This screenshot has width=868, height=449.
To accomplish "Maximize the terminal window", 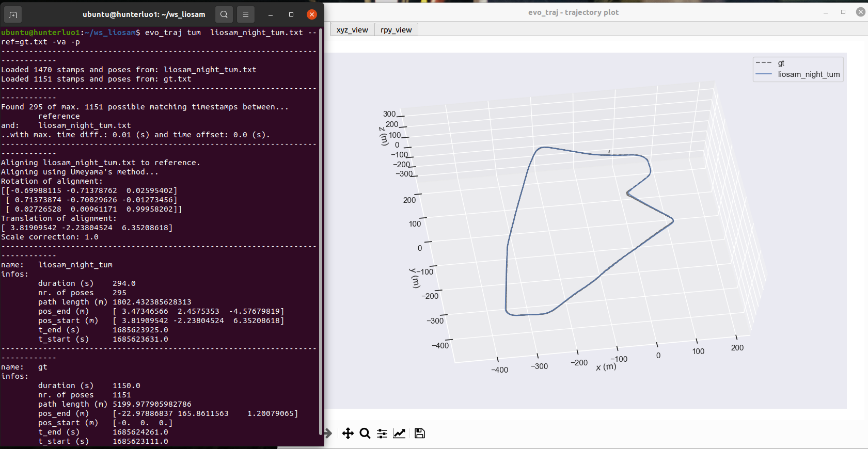I will click(291, 14).
